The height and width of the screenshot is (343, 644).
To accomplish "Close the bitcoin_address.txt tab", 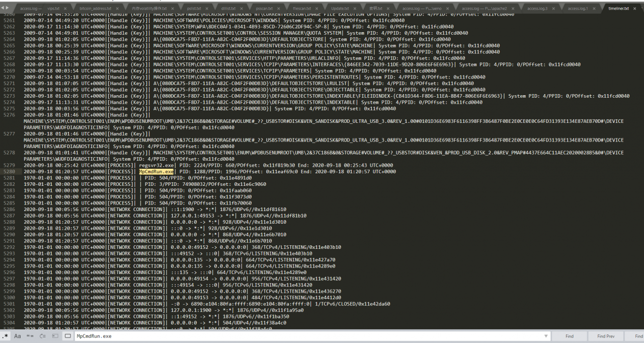I will coord(118,9).
